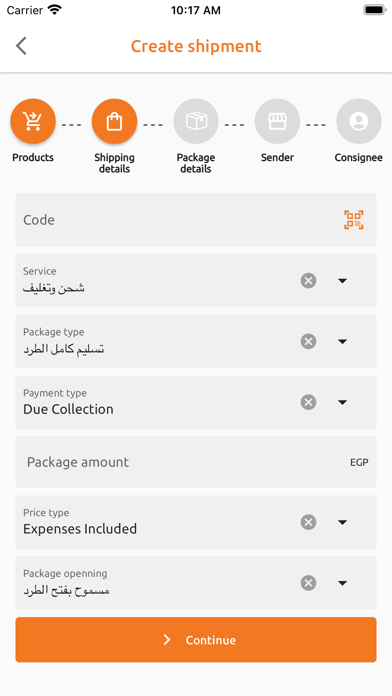Tap the Continue button
This screenshot has width=392, height=696.
coord(196,640)
